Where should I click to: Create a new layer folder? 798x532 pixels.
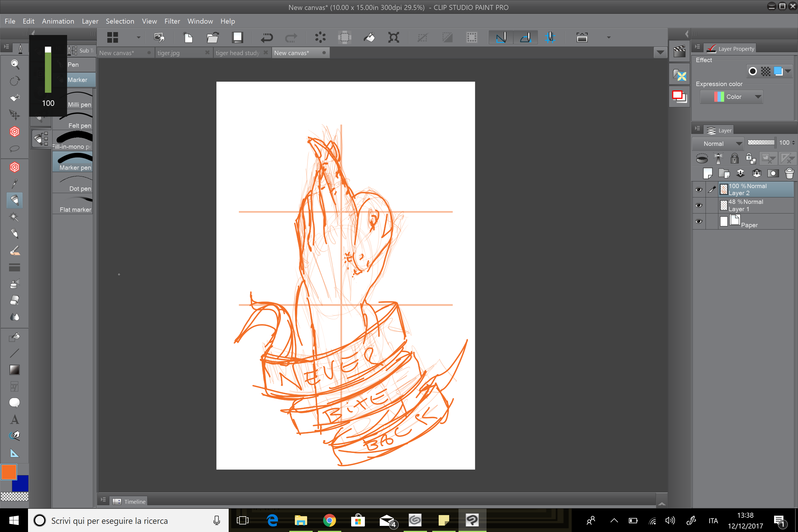tap(724, 173)
